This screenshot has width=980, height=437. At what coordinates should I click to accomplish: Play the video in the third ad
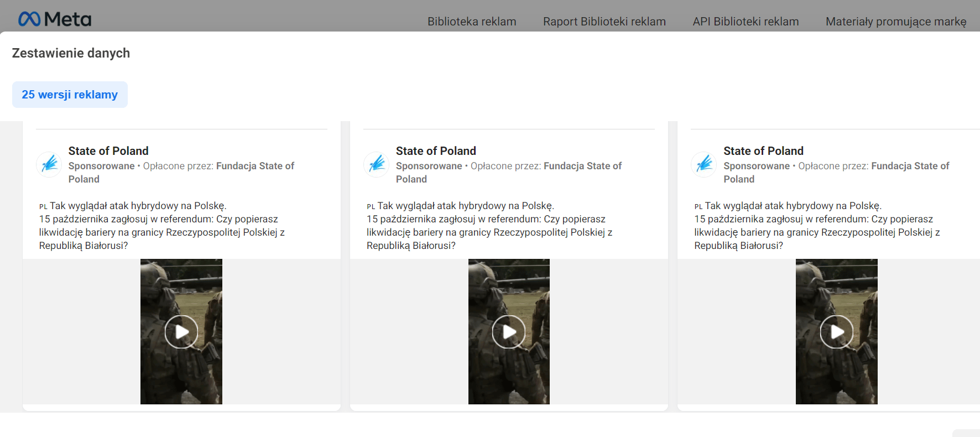pyautogui.click(x=837, y=332)
